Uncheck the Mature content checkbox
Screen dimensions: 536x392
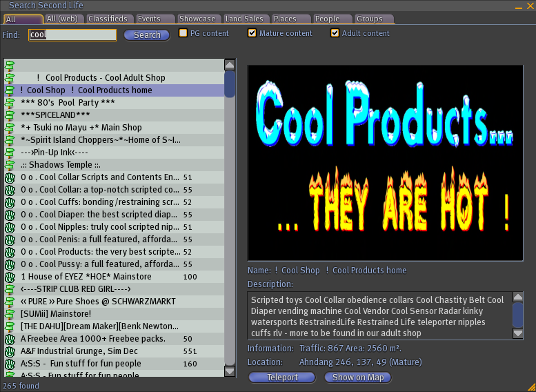click(252, 33)
